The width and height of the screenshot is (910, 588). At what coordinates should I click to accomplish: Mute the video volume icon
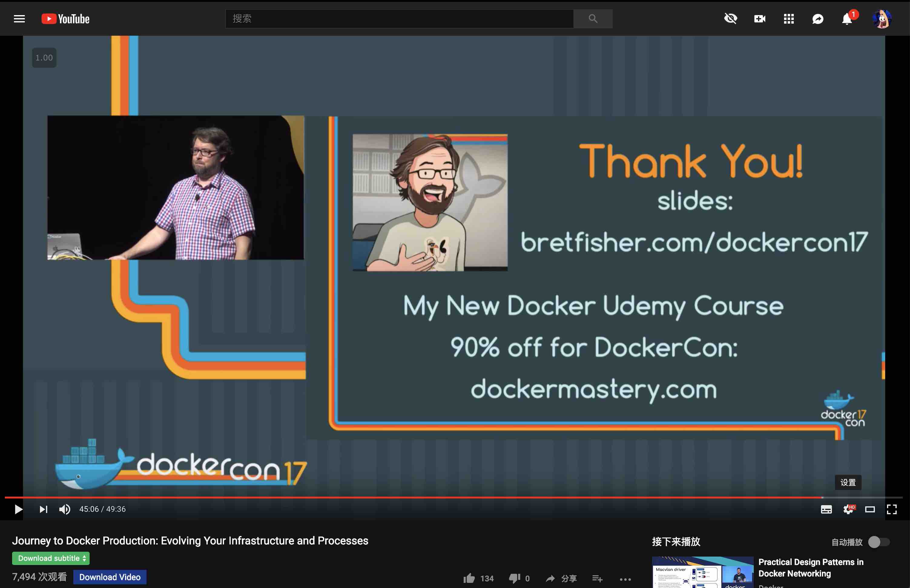tap(64, 509)
